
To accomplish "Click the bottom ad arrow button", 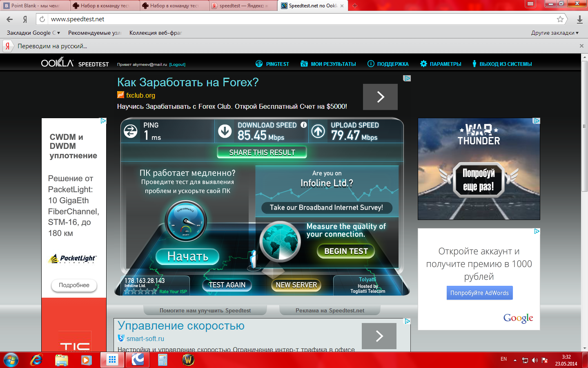I will (379, 336).
